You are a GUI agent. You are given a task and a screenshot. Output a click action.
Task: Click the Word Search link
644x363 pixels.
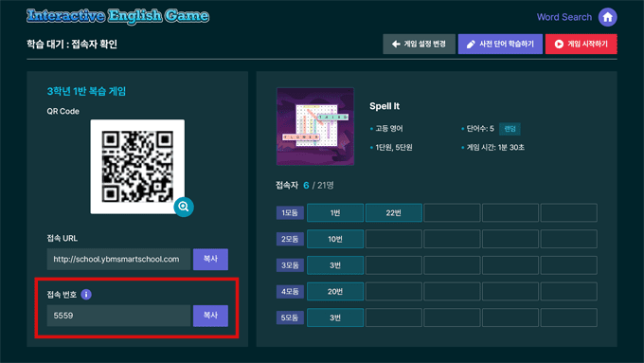(x=564, y=17)
